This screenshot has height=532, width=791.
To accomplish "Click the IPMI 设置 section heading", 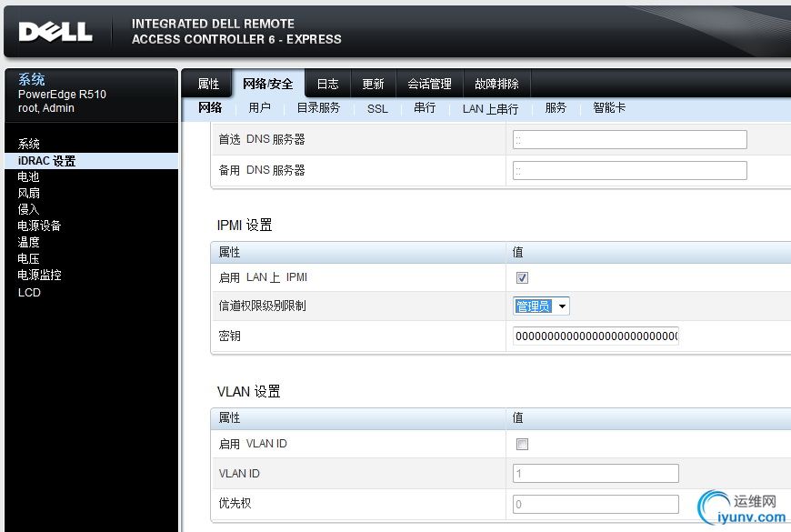I will tap(245, 226).
